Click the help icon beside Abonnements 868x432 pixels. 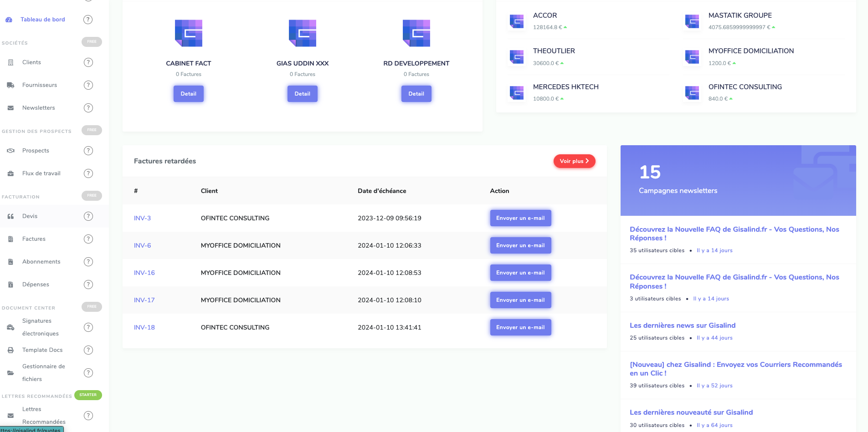(x=88, y=262)
